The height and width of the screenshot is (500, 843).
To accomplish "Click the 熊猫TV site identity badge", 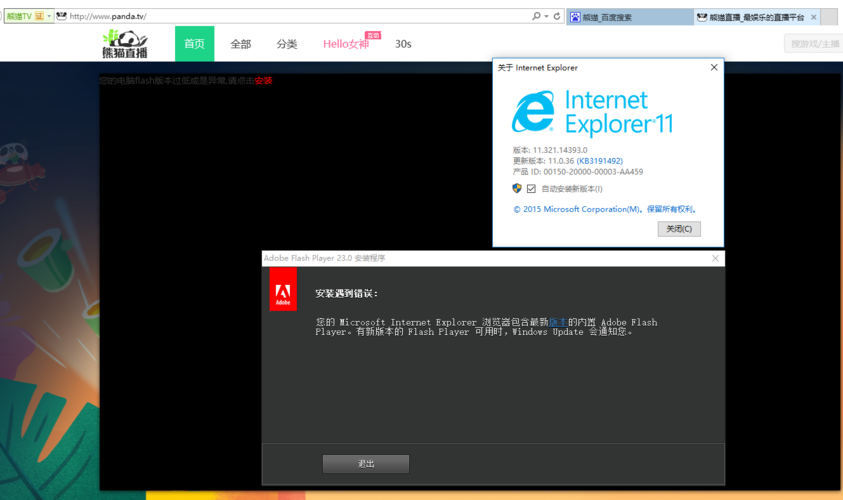I will click(x=25, y=16).
